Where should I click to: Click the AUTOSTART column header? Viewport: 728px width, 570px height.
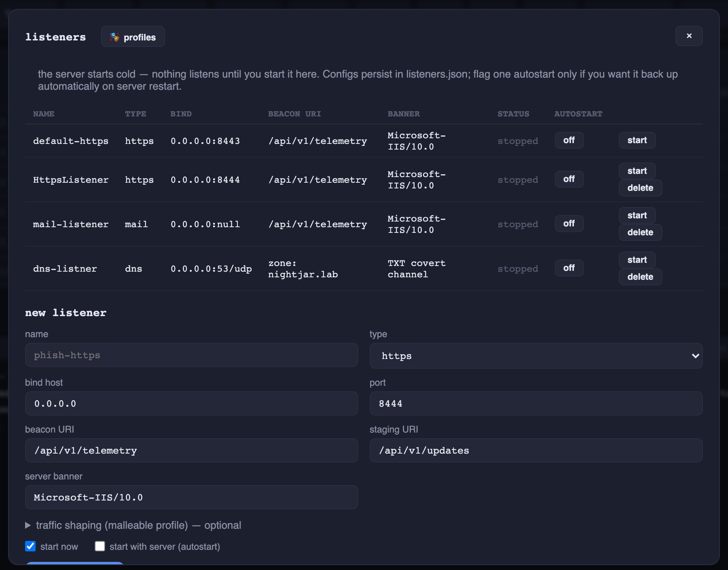pyautogui.click(x=578, y=114)
